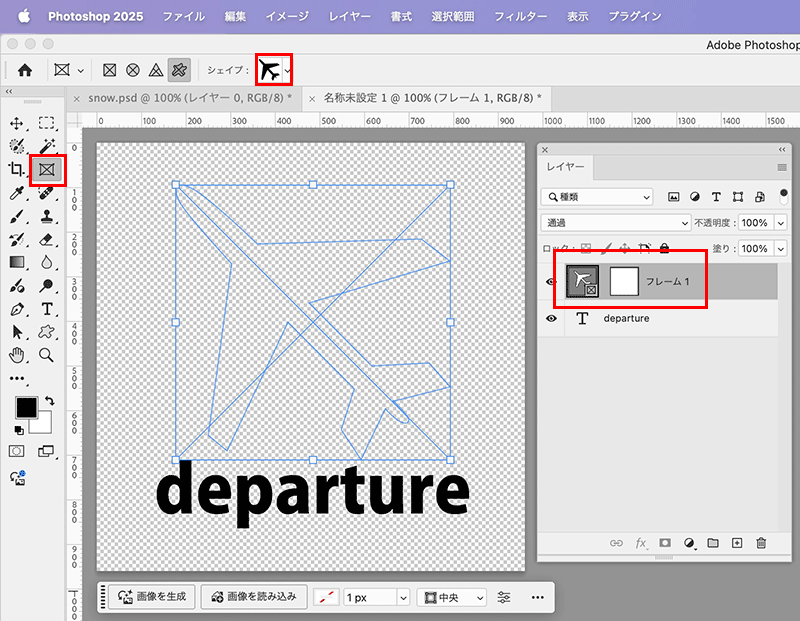The height and width of the screenshot is (621, 800).
Task: Collapse the Layers panel to icons
Action: (782, 150)
